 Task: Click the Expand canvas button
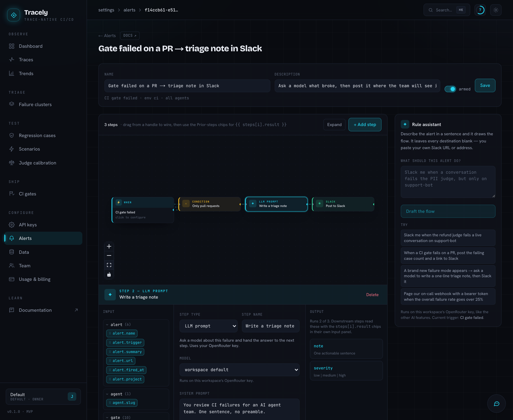click(334, 125)
